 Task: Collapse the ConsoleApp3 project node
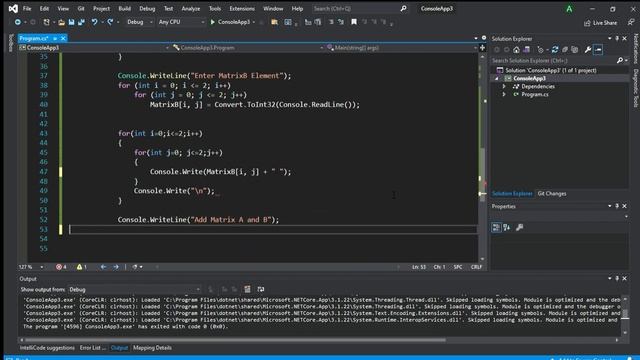[497, 78]
